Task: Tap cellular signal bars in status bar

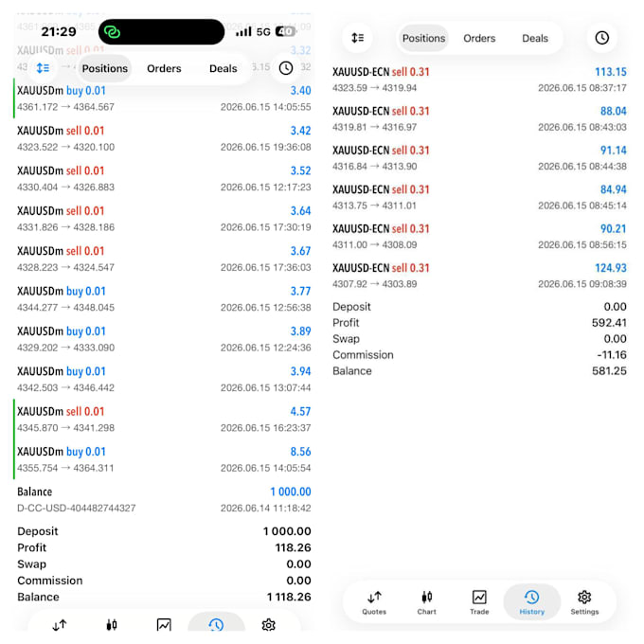Action: (x=243, y=31)
